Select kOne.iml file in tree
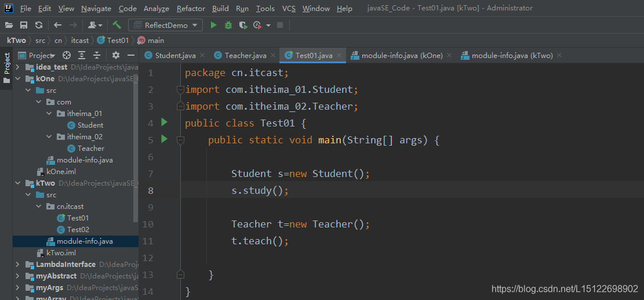 (x=56, y=171)
